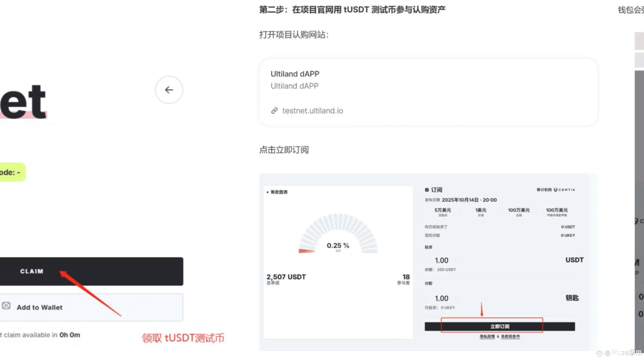
Task: Click the 余额 200 USDT balance label
Action: point(440,270)
